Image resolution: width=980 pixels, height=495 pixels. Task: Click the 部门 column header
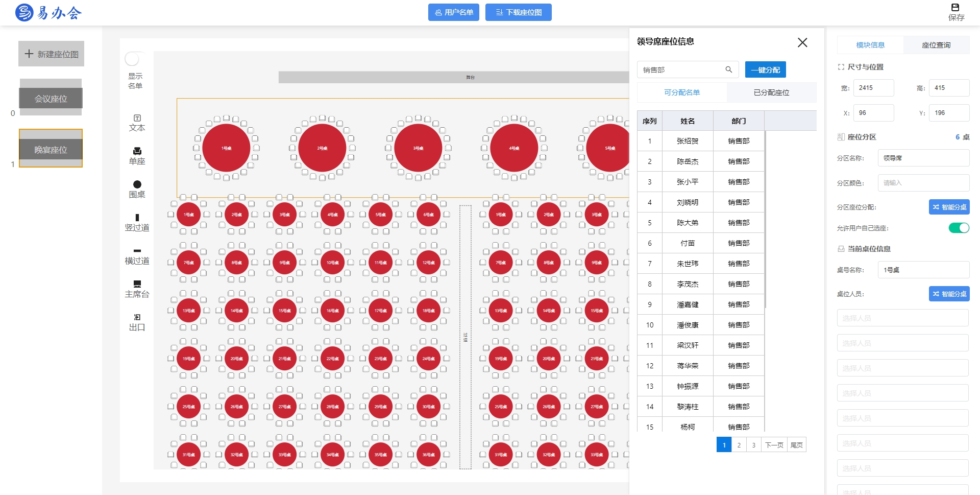[x=739, y=121]
